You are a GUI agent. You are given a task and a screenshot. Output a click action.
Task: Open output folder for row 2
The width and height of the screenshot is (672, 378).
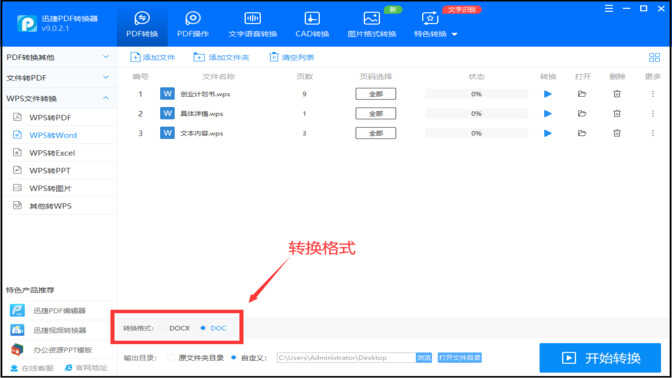[x=582, y=114]
